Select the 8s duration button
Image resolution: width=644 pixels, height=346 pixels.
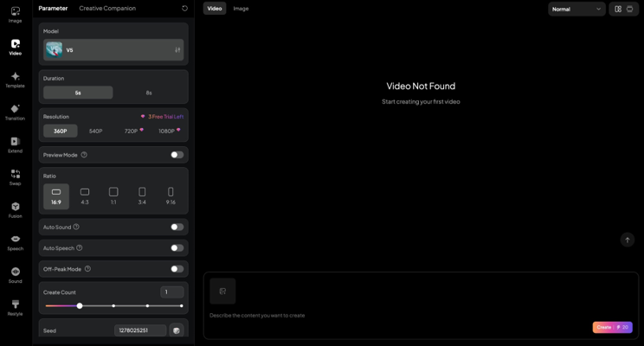point(149,93)
